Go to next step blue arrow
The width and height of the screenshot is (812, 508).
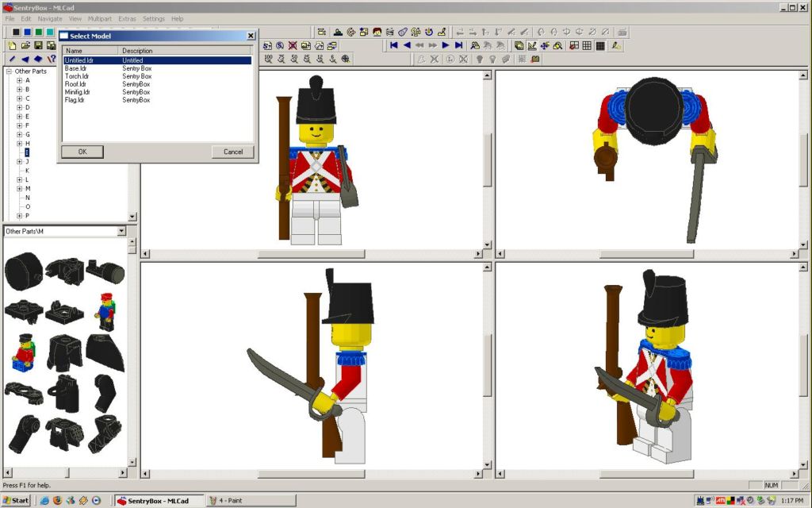point(446,45)
